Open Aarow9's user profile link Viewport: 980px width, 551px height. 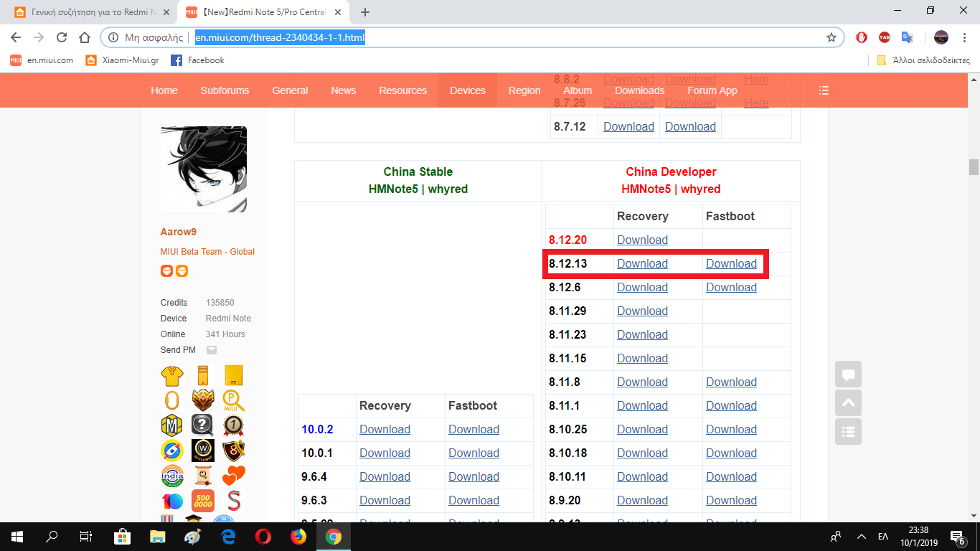[x=179, y=232]
